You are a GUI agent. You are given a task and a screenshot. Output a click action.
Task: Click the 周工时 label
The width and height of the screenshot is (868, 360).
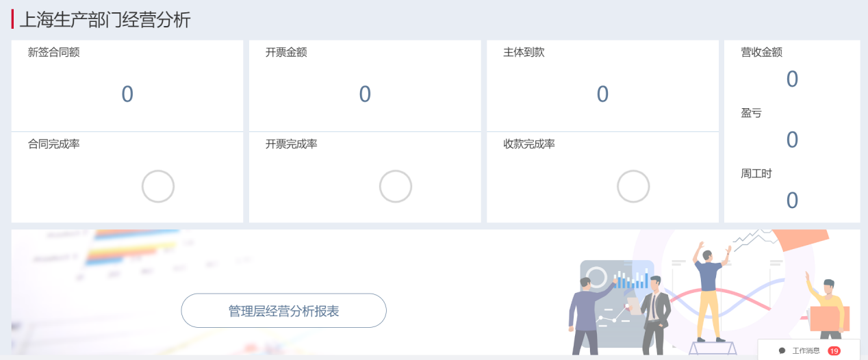click(x=756, y=174)
